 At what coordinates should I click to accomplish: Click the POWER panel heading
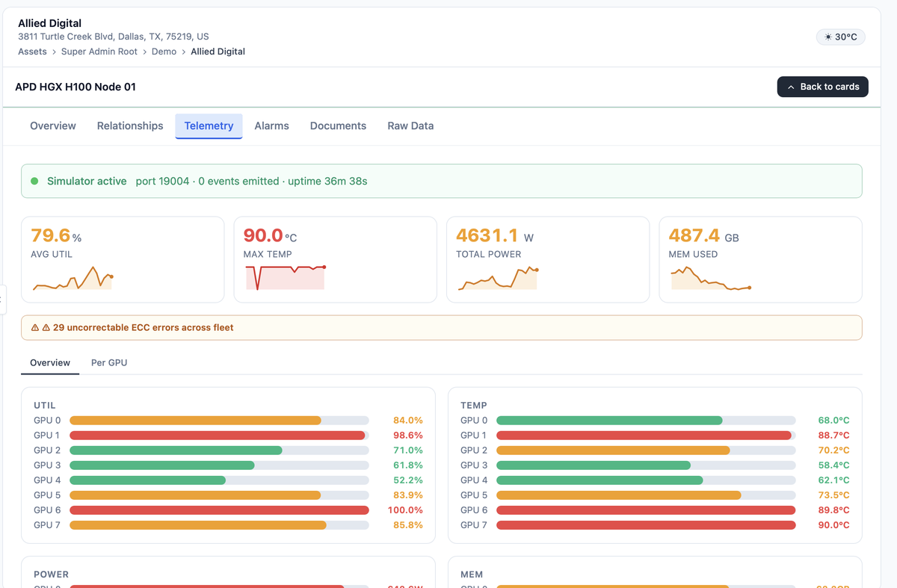pyautogui.click(x=51, y=575)
